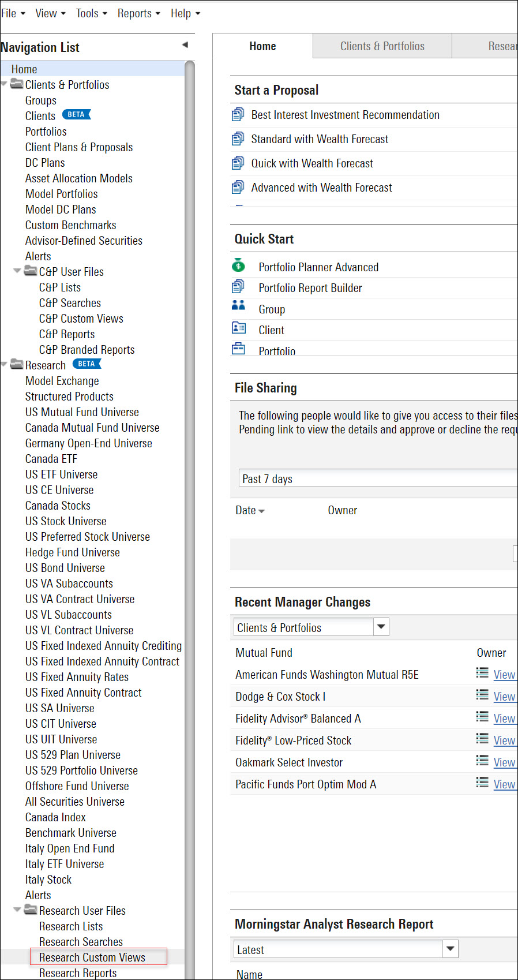Screen dimensions: 518x980
Task: Click the Research folder icon in the navigation tree
Action: [17, 364]
